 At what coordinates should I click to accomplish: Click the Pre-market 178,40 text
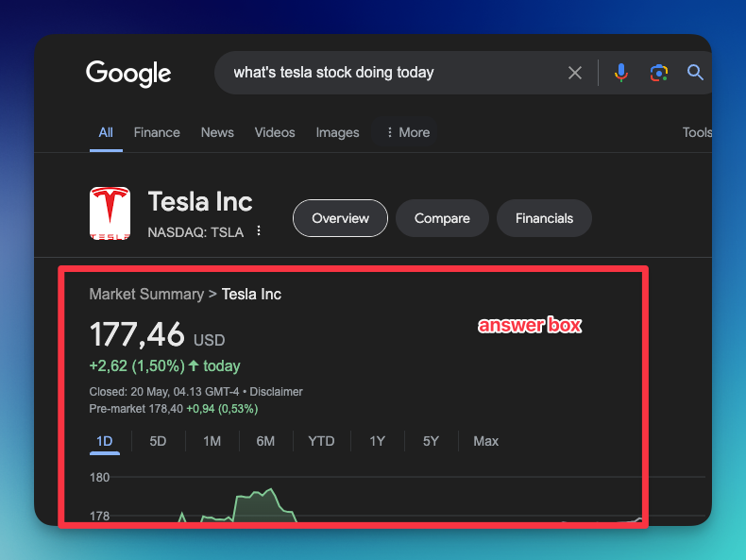point(136,409)
